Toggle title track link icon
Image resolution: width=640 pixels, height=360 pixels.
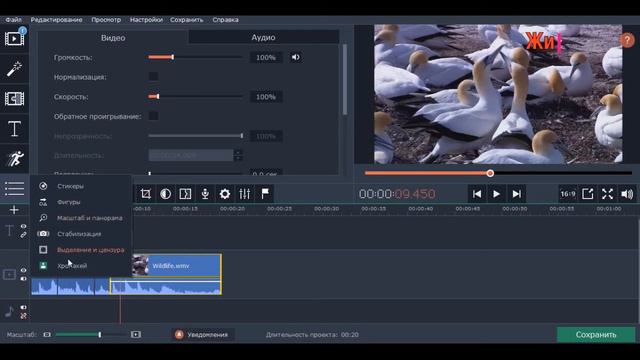tap(23, 235)
